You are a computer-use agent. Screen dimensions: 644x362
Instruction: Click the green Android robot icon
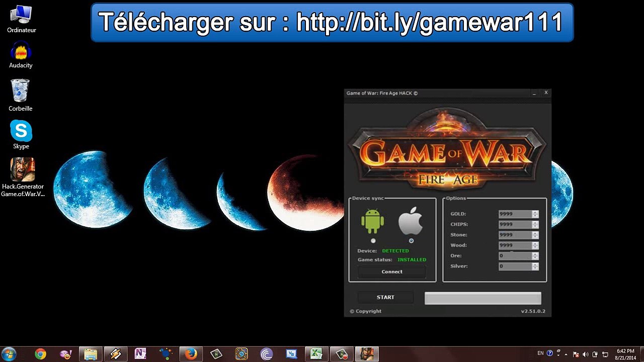click(x=372, y=220)
